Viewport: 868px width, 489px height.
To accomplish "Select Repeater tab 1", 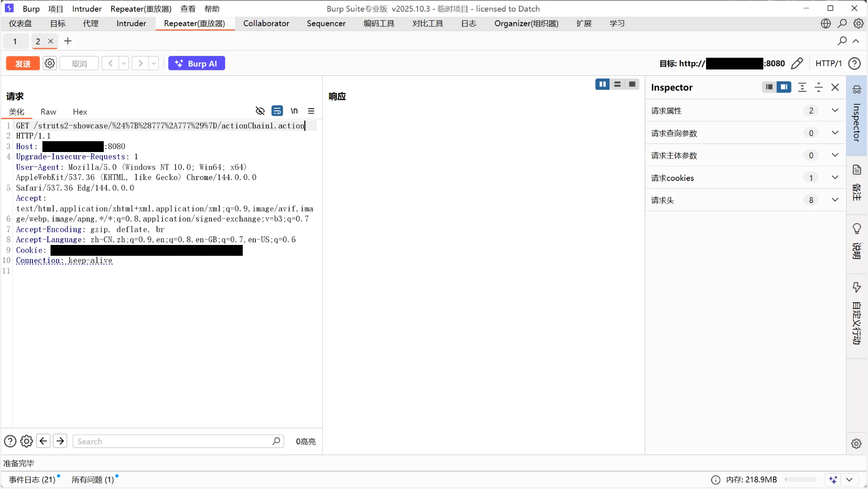I will point(15,42).
